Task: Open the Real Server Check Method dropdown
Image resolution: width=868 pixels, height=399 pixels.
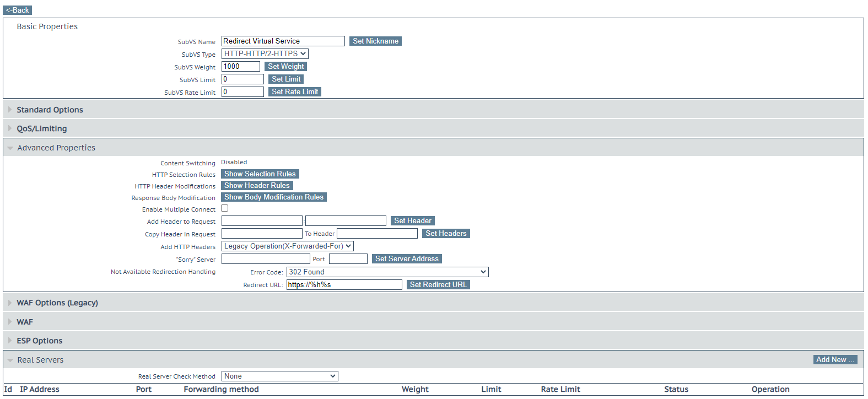Action: pos(280,376)
